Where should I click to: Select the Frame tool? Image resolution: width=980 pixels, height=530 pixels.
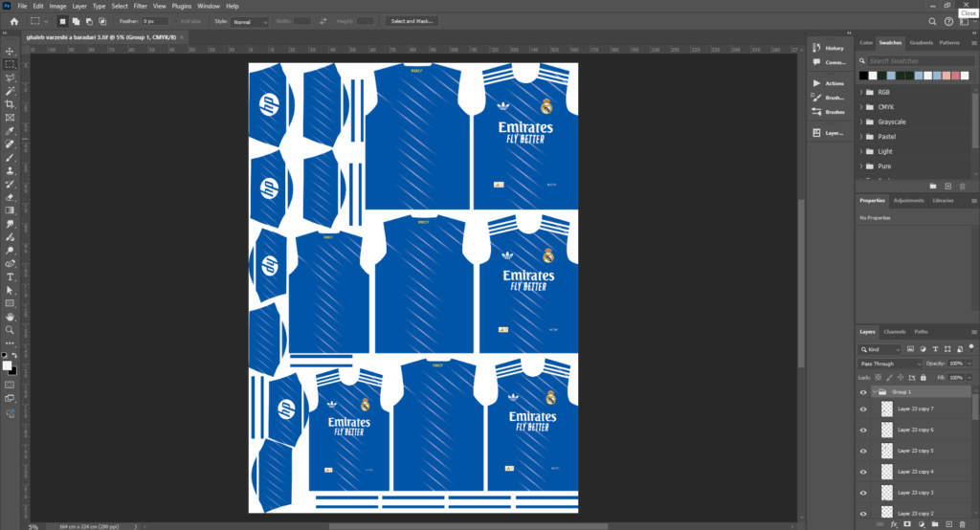coord(10,118)
